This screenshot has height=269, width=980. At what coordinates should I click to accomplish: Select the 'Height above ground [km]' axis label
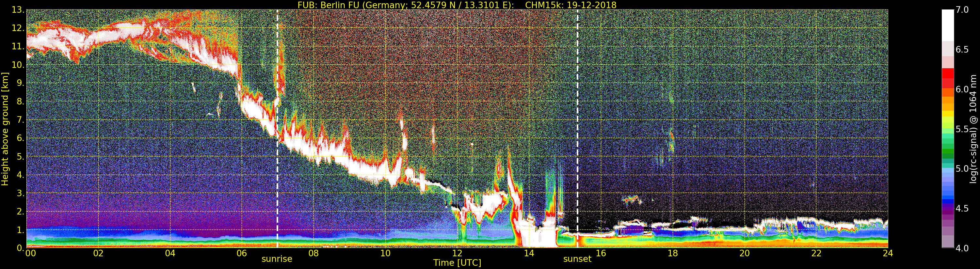pos(5,129)
